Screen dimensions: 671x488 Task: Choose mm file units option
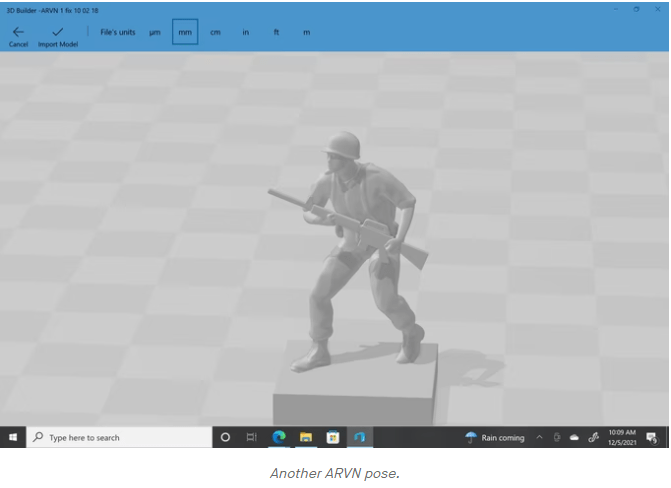[185, 32]
